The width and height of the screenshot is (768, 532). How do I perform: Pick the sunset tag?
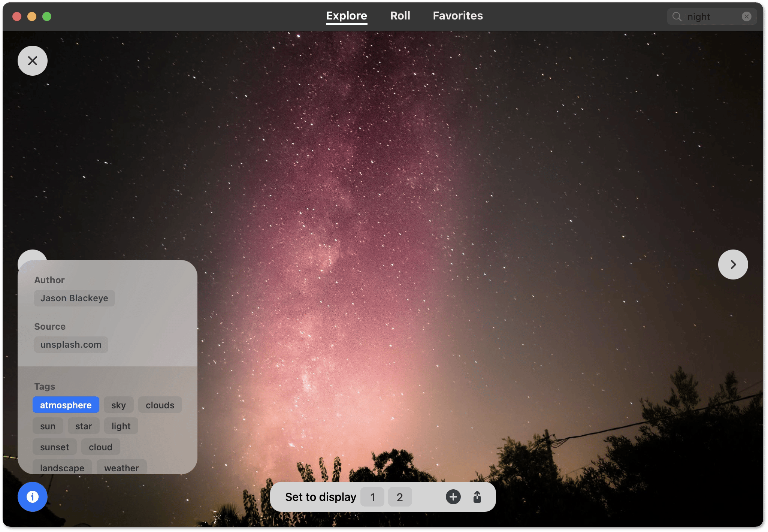(55, 447)
